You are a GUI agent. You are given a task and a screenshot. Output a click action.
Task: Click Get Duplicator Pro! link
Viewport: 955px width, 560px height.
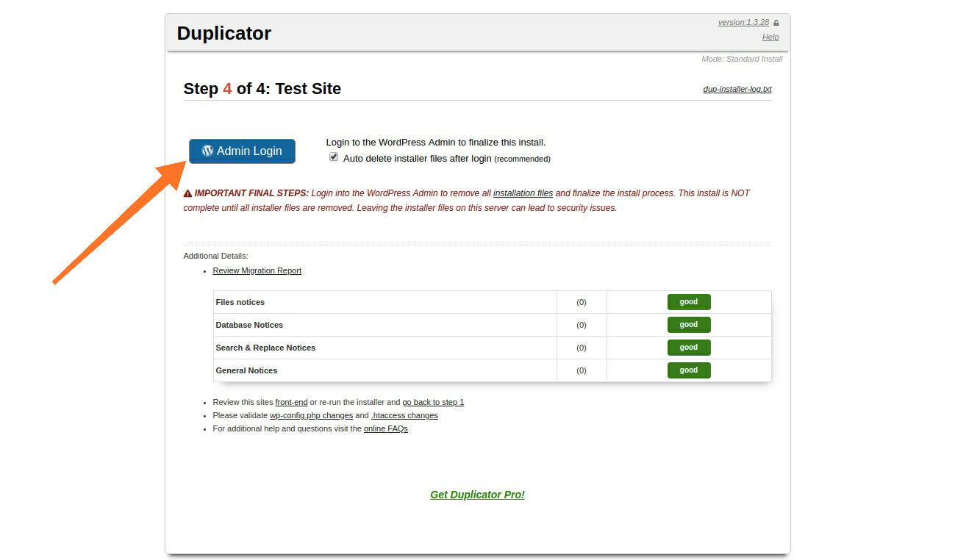coord(477,495)
